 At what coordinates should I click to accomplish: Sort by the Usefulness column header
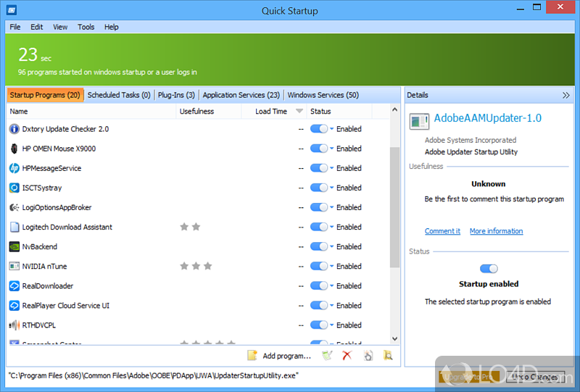pyautogui.click(x=209, y=112)
